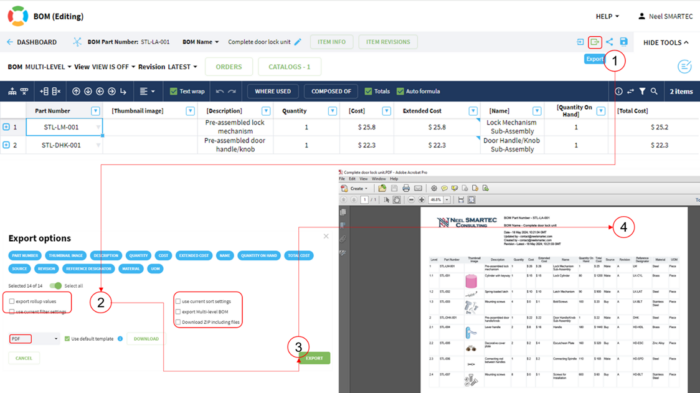Click the ITEM INFO button

tap(332, 42)
